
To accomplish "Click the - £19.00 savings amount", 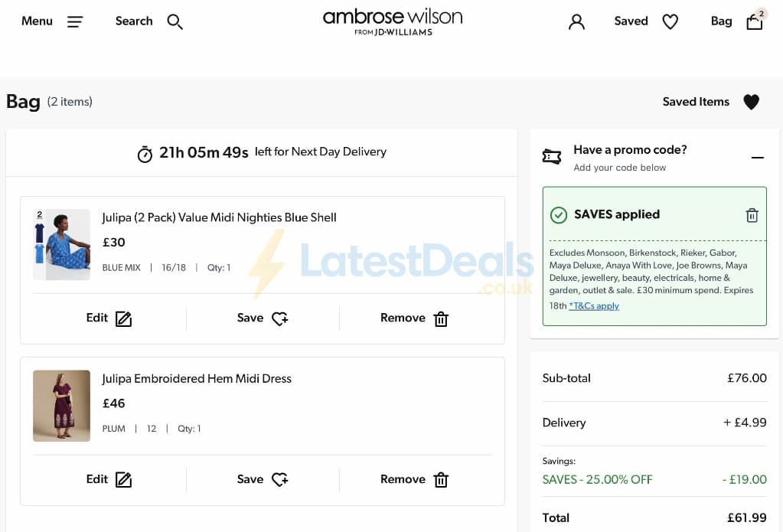I will [744, 479].
